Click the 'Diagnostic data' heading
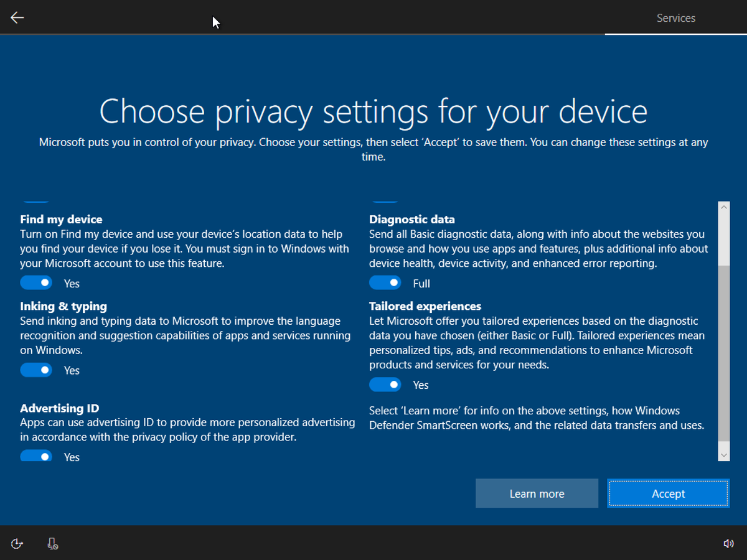 (412, 219)
